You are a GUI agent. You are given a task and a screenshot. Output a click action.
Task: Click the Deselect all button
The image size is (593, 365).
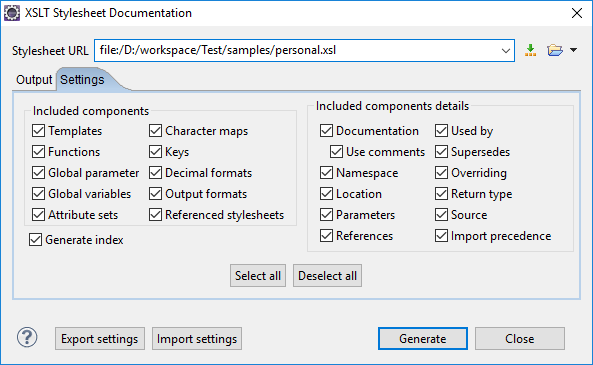[328, 276]
